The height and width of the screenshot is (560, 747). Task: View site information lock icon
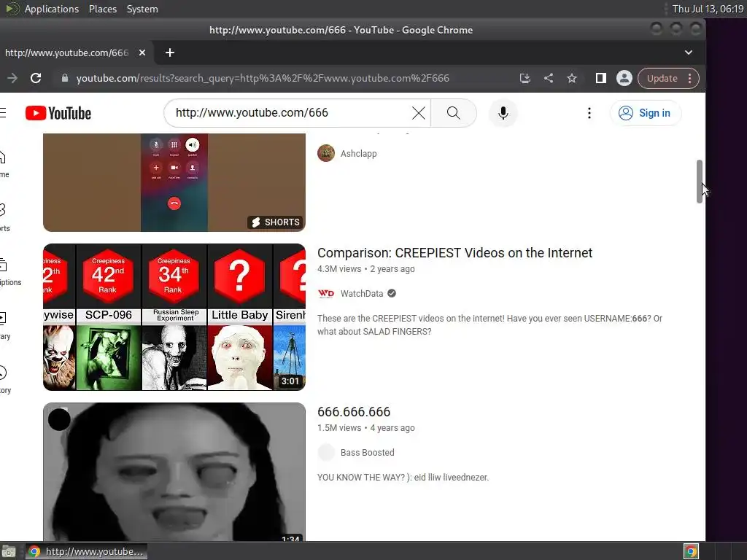[x=65, y=78]
